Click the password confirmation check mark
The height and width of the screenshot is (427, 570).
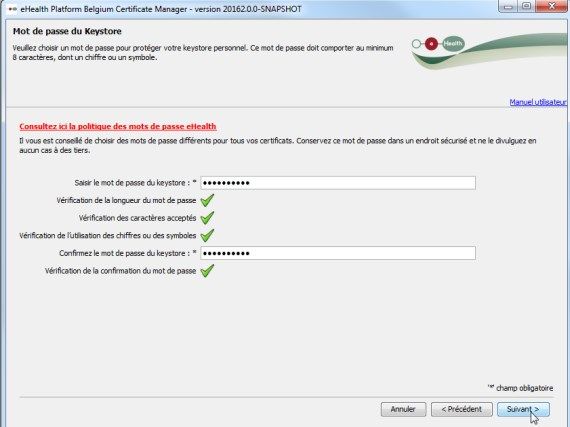207,270
